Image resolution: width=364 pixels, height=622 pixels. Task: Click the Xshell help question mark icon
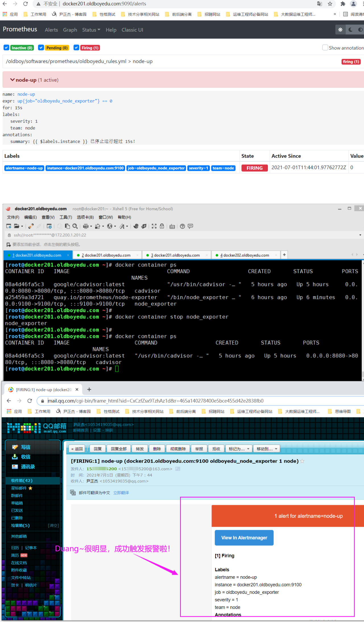(183, 226)
